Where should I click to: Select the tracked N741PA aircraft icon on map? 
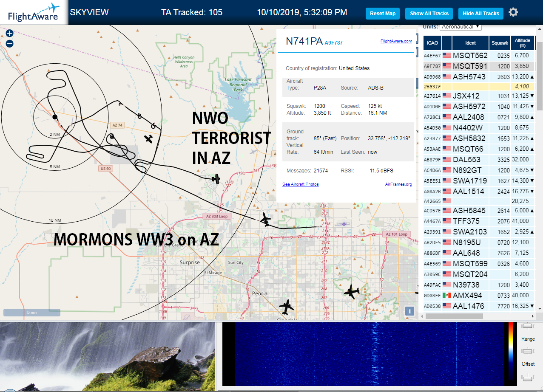pos(216,179)
